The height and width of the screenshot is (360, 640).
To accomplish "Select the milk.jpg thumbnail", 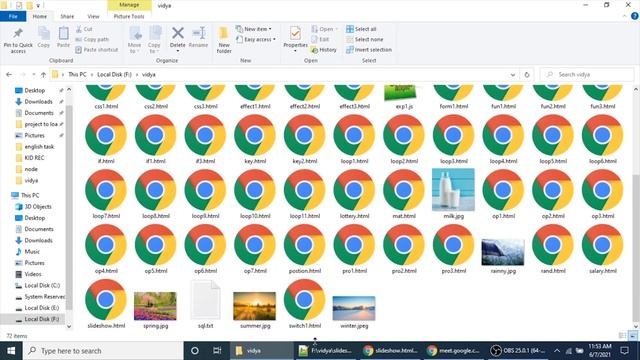I will tap(453, 190).
